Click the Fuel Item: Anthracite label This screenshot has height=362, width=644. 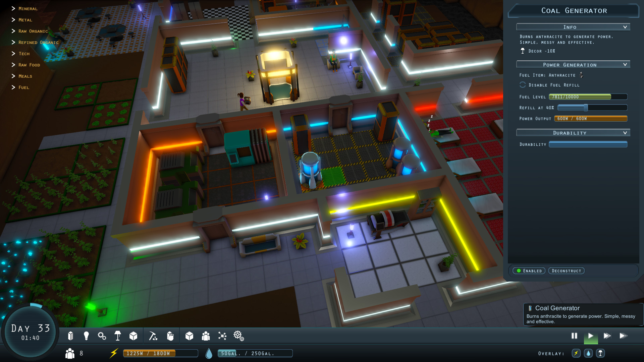547,75
